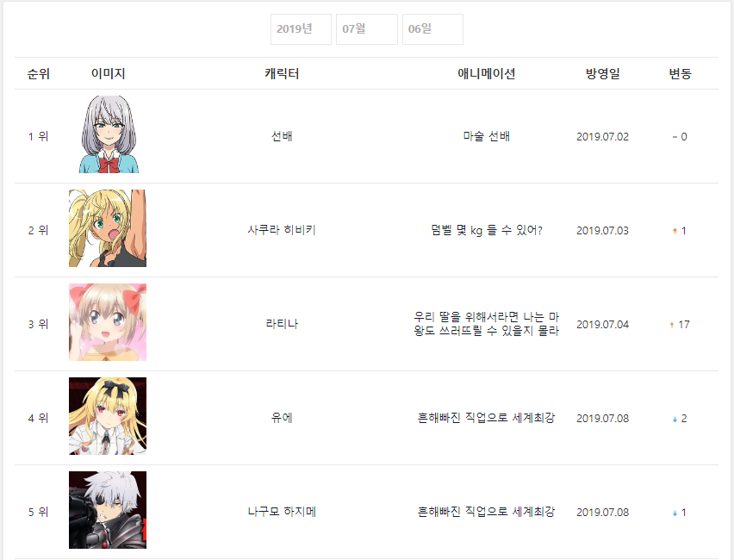
Task: Open the 덤벨 몇 kg 들 수 있어? link
Action: click(487, 230)
